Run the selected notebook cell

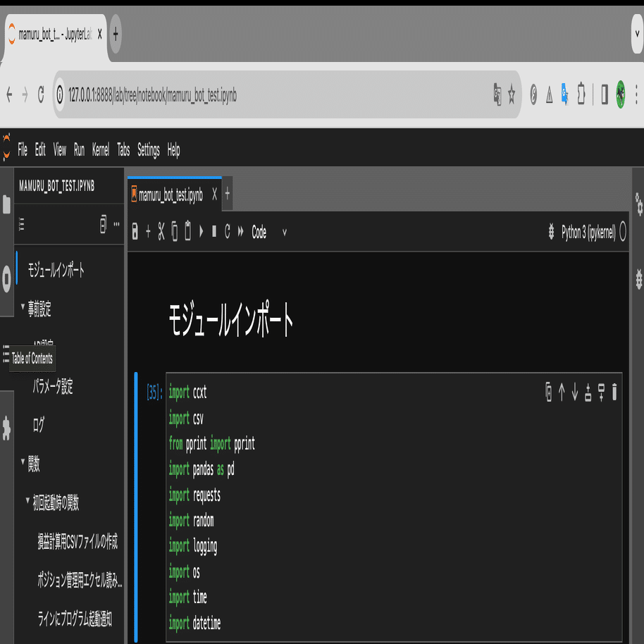tap(201, 232)
